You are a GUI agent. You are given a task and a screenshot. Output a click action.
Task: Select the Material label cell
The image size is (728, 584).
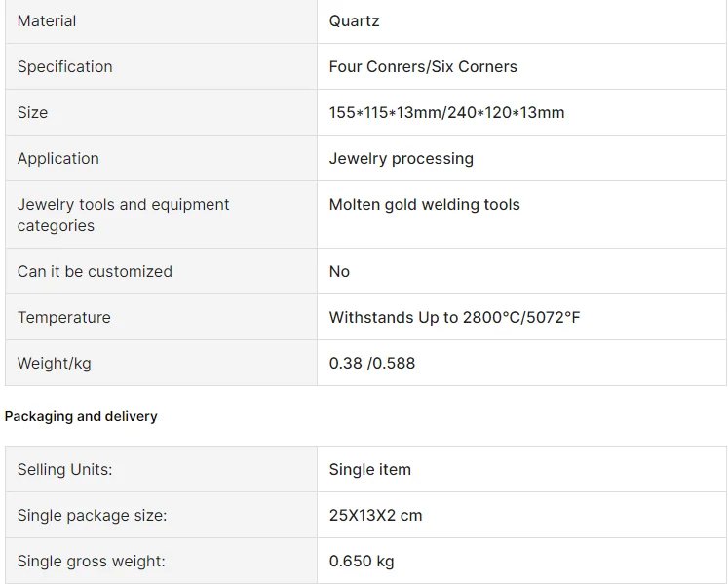click(x=161, y=21)
